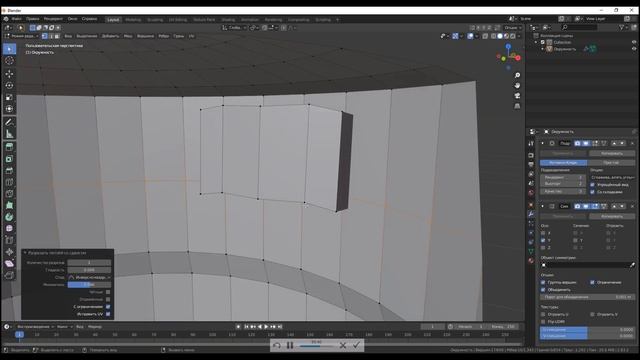Open the Render properties tab
The width and height of the screenshot is (640, 360).
point(531,156)
